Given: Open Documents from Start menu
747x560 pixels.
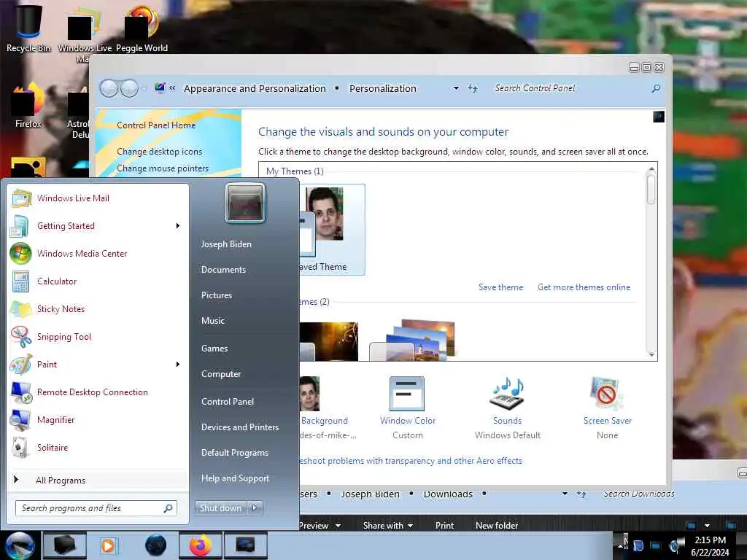Looking at the screenshot, I should point(223,270).
